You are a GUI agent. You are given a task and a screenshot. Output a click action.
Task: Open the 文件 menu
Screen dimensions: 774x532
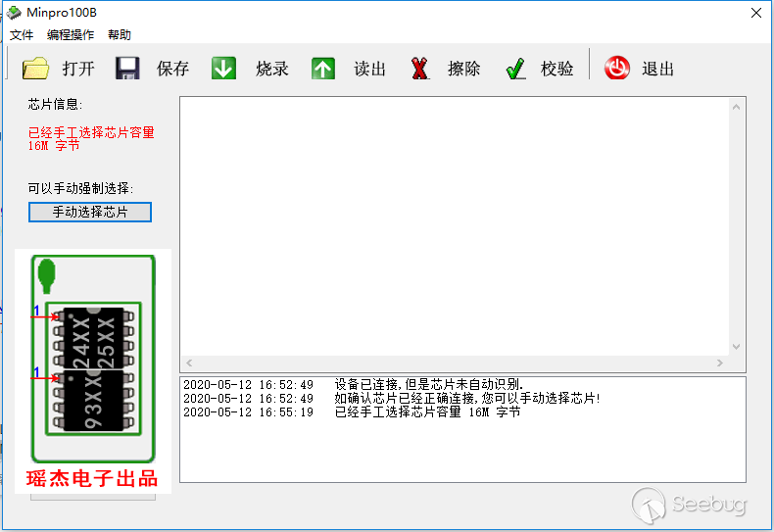(22, 35)
